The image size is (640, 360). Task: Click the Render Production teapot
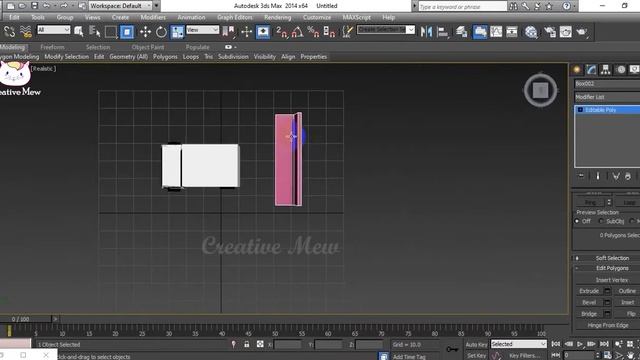582,31
